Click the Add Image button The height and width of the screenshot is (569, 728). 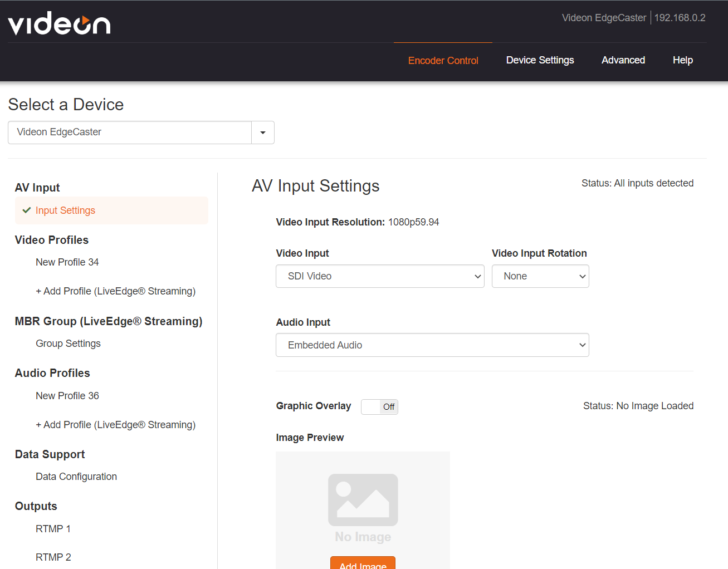(x=363, y=563)
